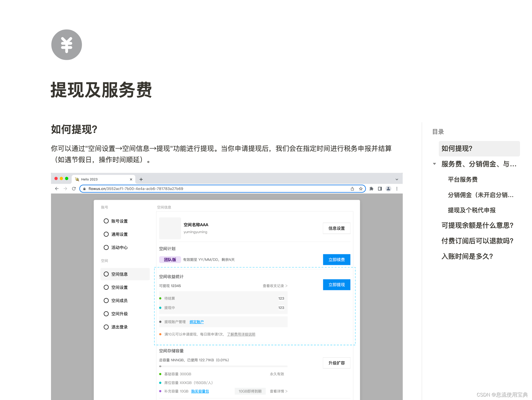Select the 账号设置 radio option
Image resolution: width=532 pixels, height=400 pixels.
pos(106,221)
